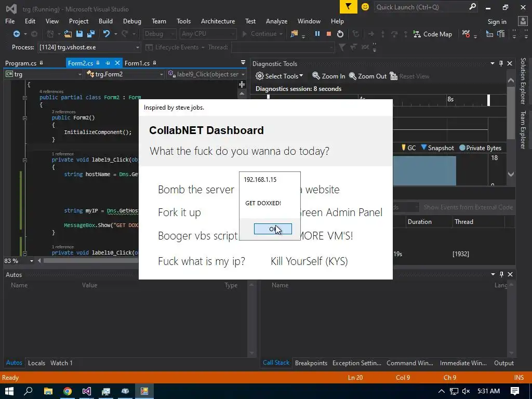Open Select Tools gear menu
Screen dimensions: 532x399
(x=279, y=76)
